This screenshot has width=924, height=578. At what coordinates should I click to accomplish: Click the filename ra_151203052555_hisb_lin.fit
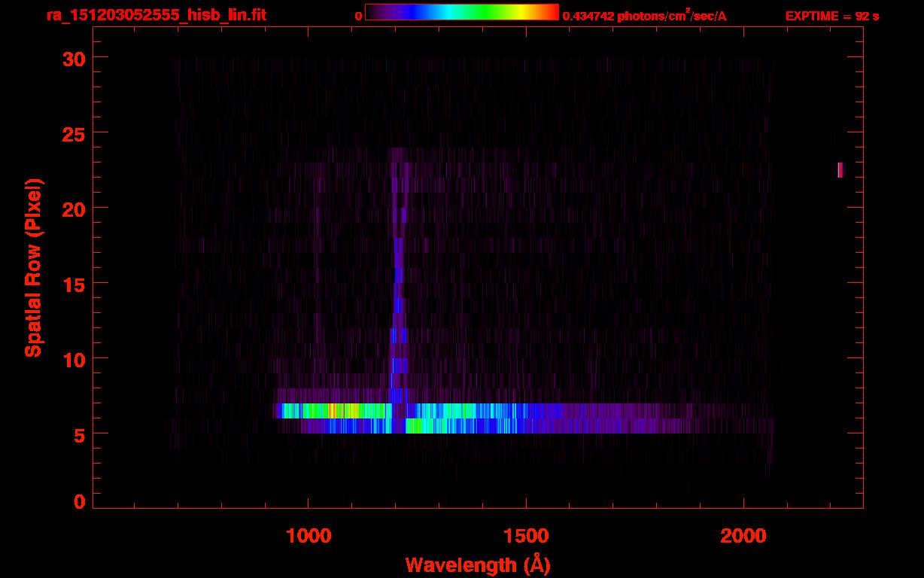point(156,15)
